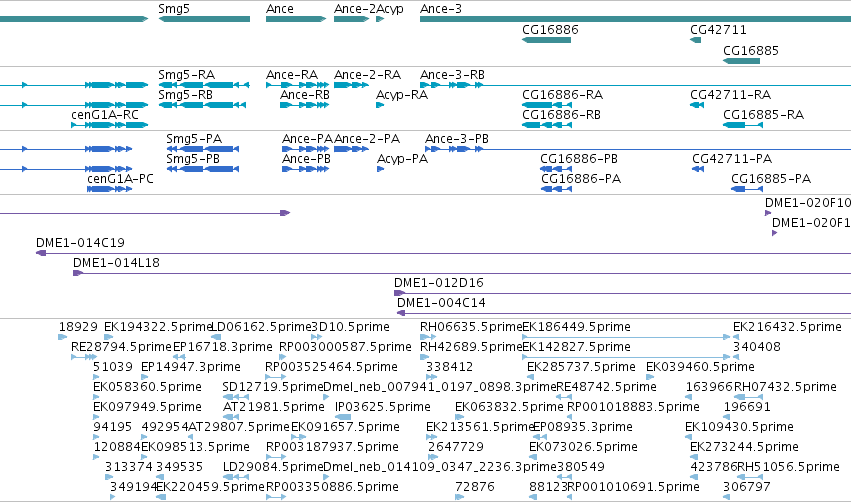Click protein Ance-PA label
Viewport: 851px width, 502px height.
[307, 138]
